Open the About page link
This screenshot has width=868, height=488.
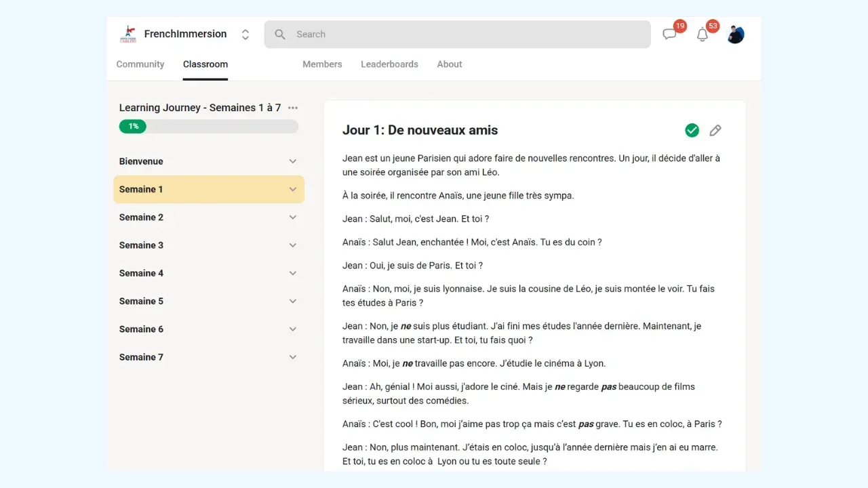[450, 64]
